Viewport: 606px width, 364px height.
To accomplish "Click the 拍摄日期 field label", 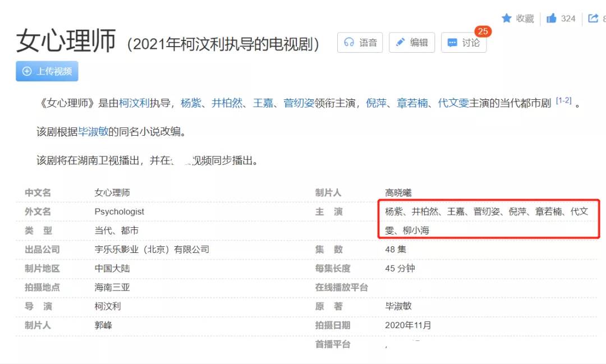I will coord(333,325).
